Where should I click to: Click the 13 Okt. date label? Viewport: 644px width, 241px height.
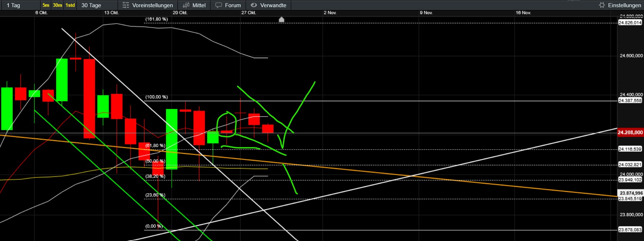pos(112,13)
